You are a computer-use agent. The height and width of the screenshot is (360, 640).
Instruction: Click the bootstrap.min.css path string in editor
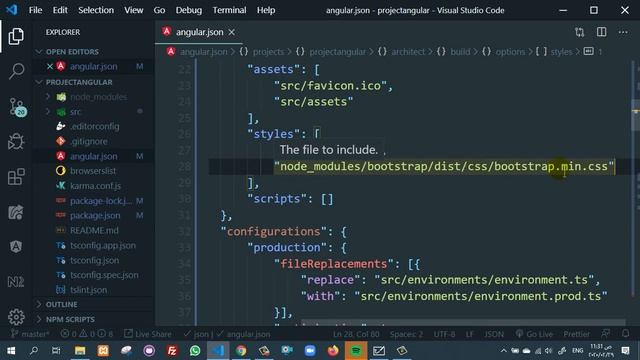444,167
